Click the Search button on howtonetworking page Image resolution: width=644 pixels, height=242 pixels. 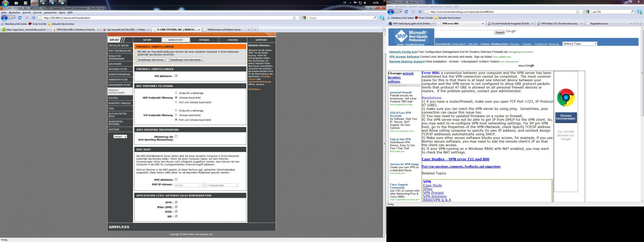500,32
